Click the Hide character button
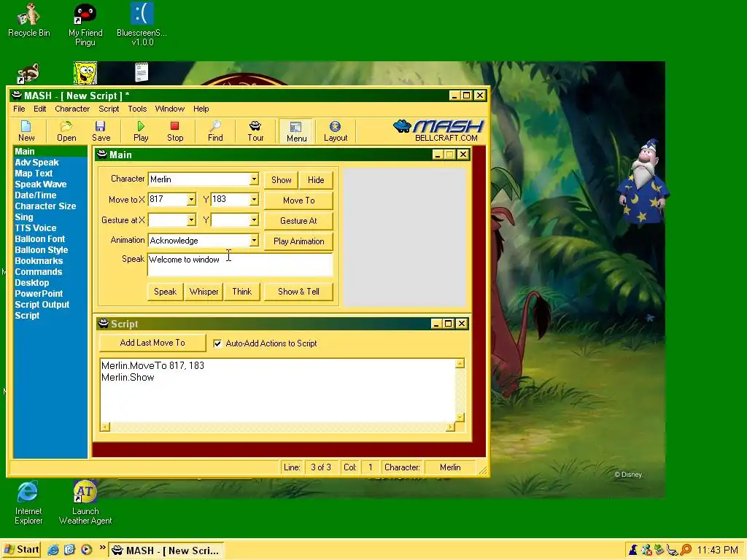 pos(316,180)
